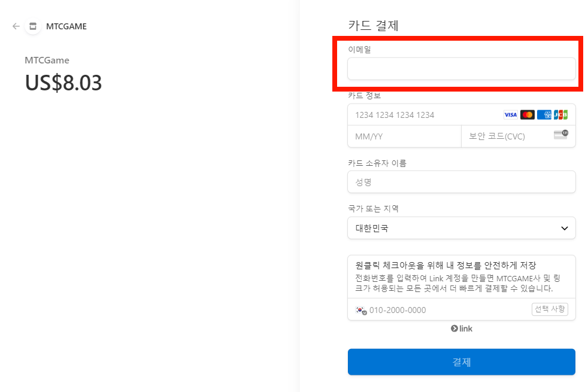The height and width of the screenshot is (392, 585).
Task: Click the MTCGAME logo icon
Action: coord(33,26)
